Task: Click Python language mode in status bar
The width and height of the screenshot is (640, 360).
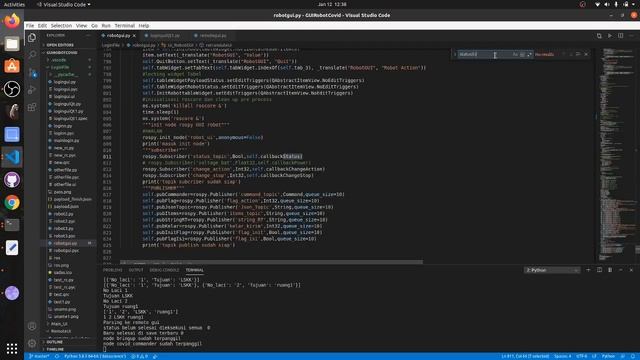Action: (x=608, y=356)
